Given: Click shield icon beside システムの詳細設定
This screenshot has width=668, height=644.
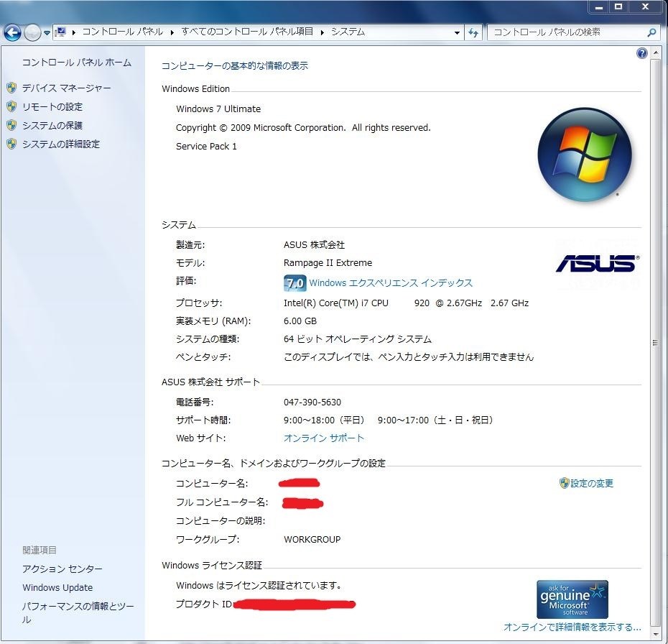Looking at the screenshot, I should point(12,144).
